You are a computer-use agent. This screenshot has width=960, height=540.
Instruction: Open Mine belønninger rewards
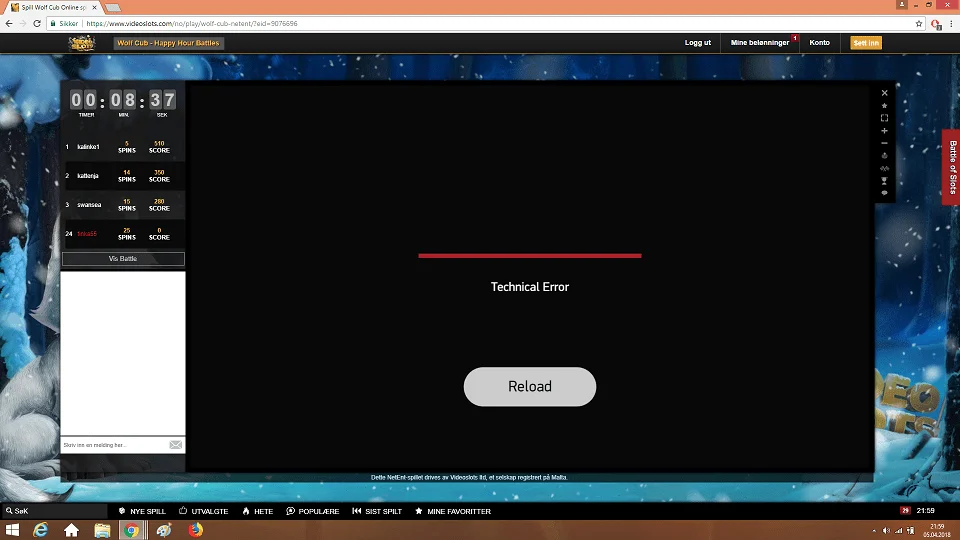click(x=760, y=43)
